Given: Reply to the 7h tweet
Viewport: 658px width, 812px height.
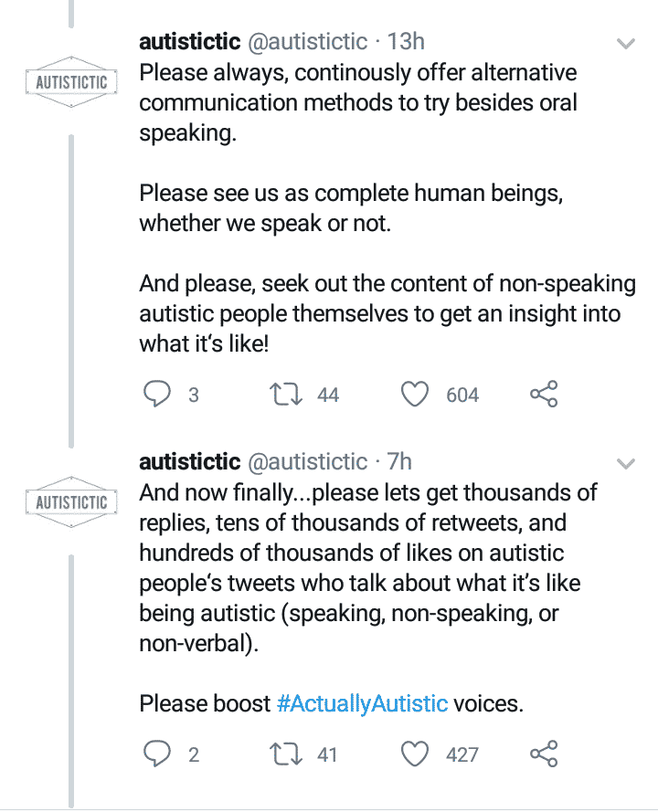Looking at the screenshot, I should point(159,754).
